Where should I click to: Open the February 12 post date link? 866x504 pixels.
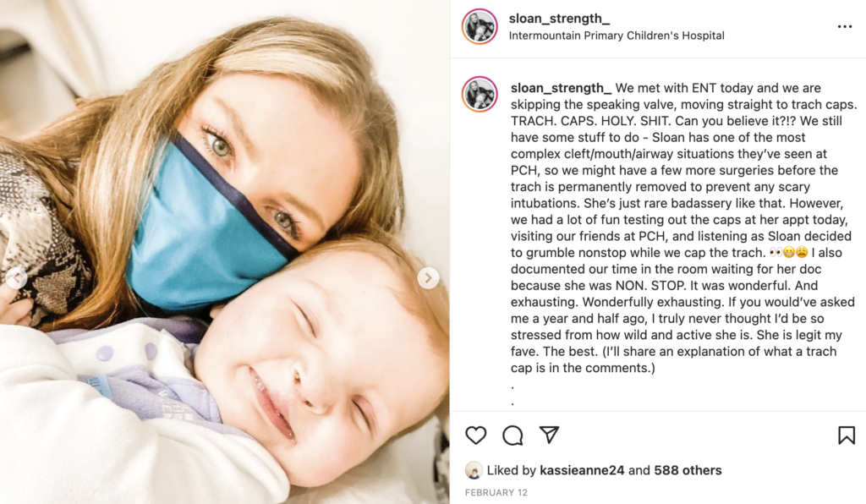(496, 492)
